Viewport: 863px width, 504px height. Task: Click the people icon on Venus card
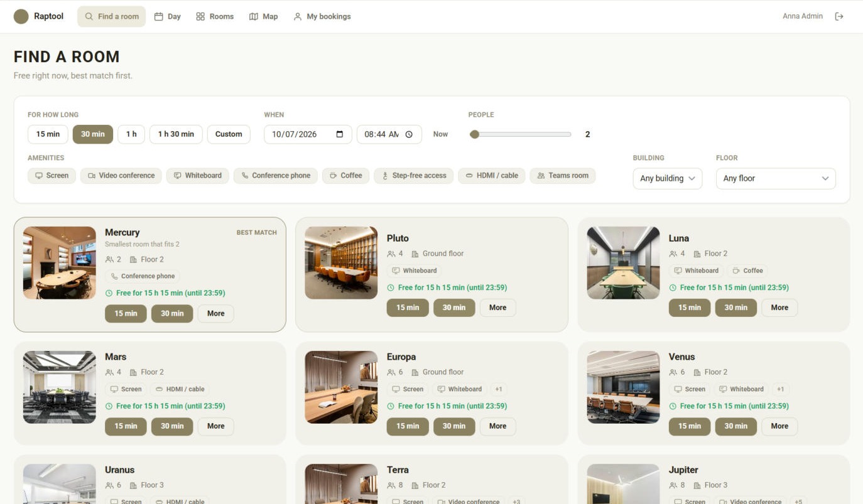point(673,372)
